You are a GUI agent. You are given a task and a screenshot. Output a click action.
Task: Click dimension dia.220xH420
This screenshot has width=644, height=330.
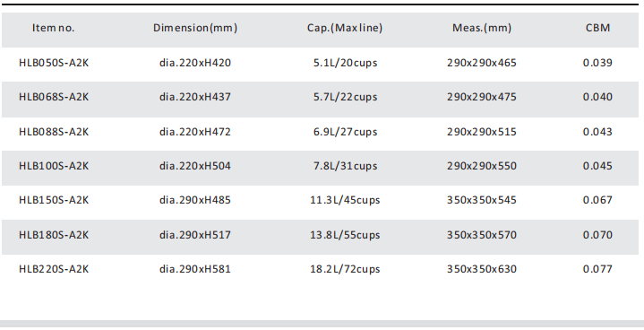[x=195, y=63]
